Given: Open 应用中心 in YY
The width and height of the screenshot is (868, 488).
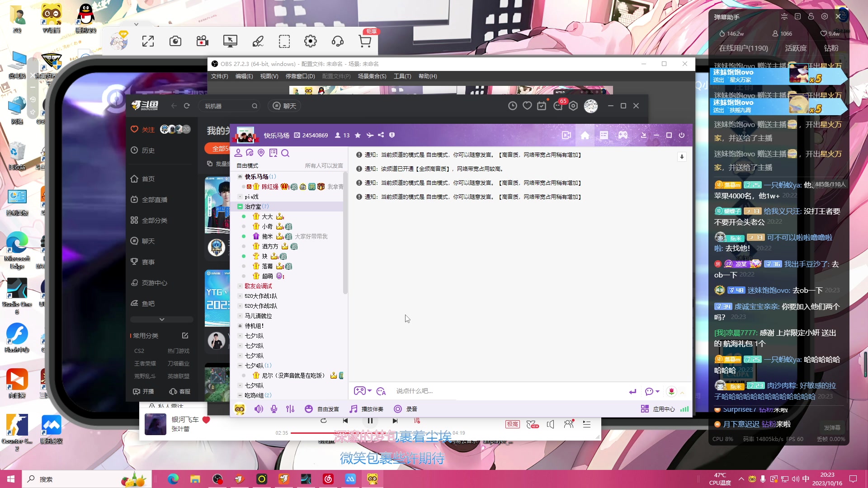Looking at the screenshot, I should [658, 409].
